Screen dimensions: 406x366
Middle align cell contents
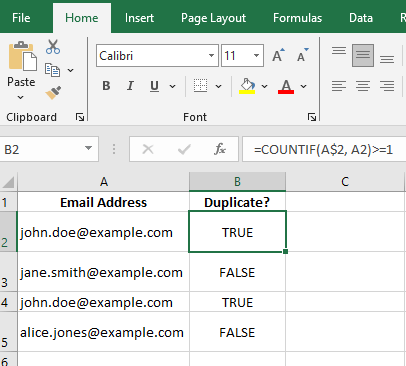point(363,55)
